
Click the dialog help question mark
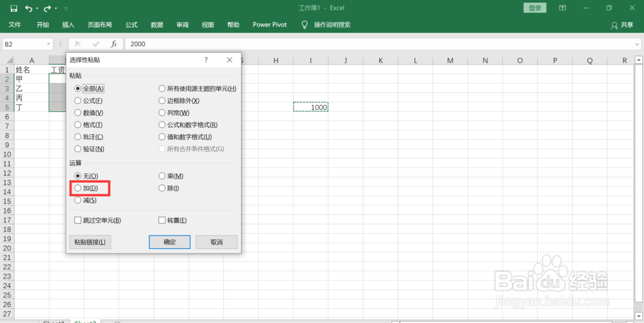[x=206, y=60]
